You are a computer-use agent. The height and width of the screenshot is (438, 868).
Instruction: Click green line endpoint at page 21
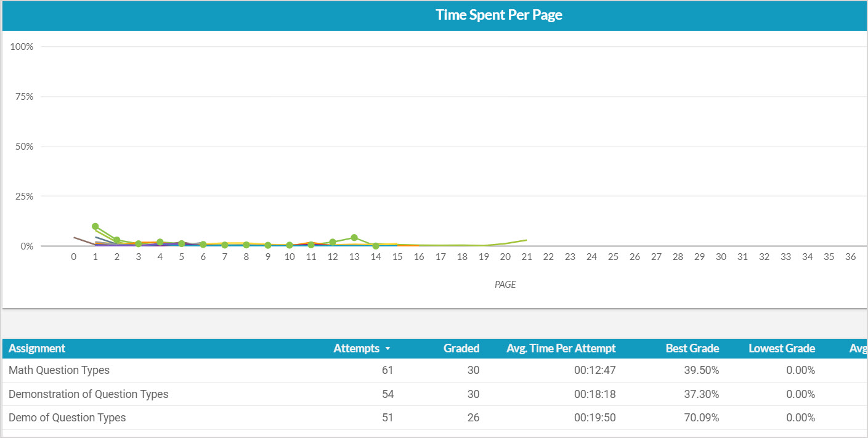(x=527, y=240)
